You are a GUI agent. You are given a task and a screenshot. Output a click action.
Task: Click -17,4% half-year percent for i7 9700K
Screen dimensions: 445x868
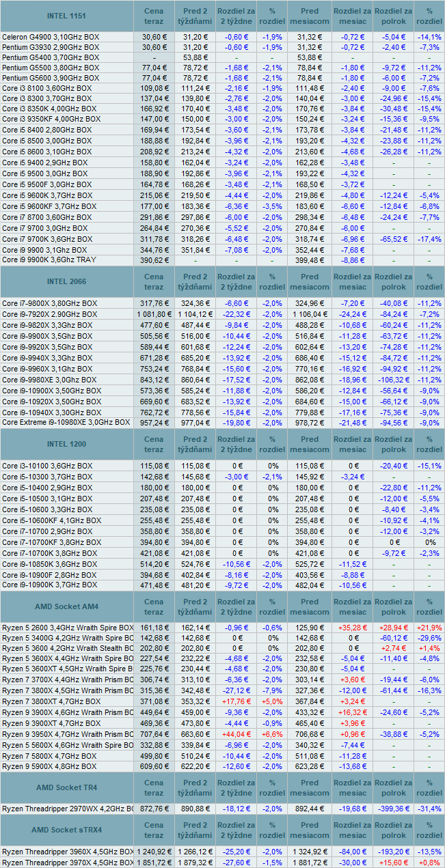(x=429, y=239)
